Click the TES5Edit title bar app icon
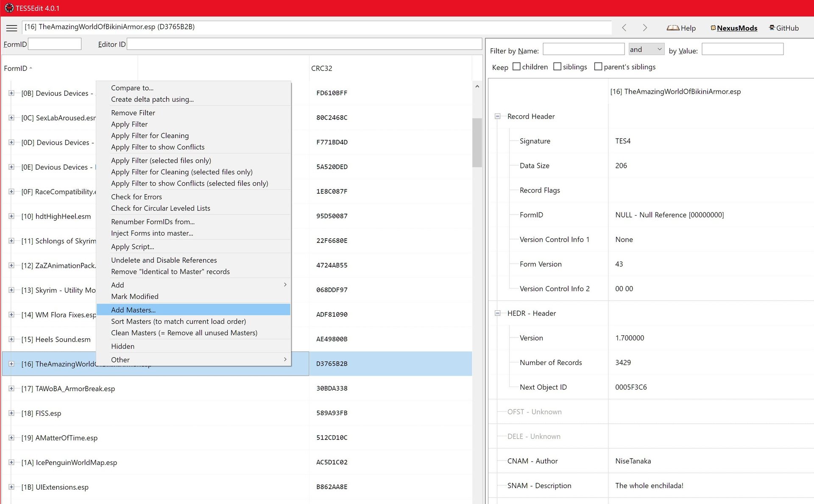The height and width of the screenshot is (504, 814). pyautogui.click(x=9, y=8)
